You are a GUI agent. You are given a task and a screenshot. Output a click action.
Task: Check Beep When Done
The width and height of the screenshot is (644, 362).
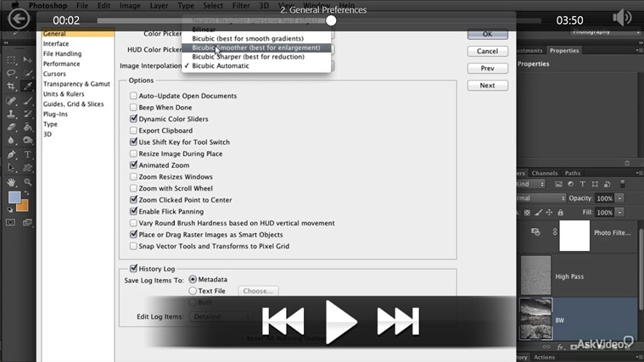(x=133, y=107)
